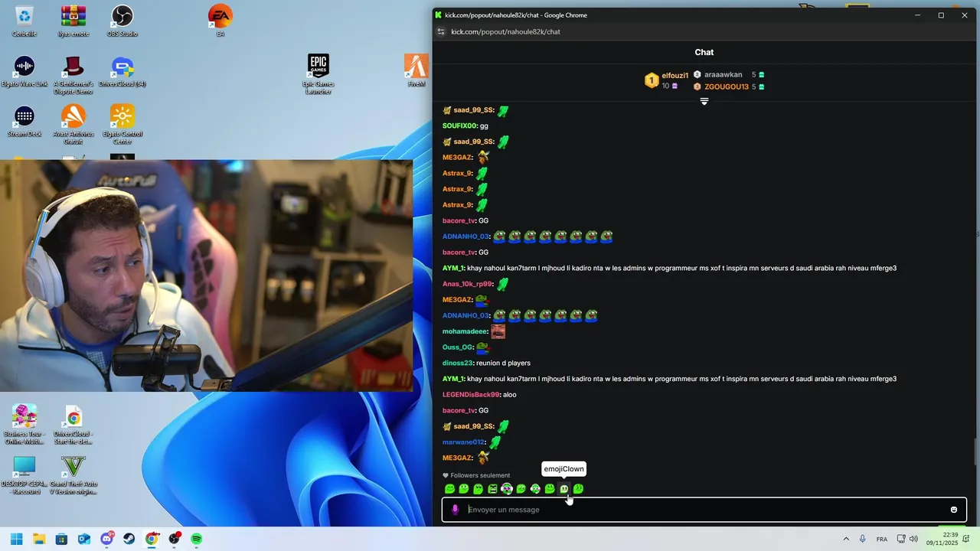Viewport: 980px width, 551px height.
Task: Click Chrome icon in the taskbar
Action: (152, 539)
